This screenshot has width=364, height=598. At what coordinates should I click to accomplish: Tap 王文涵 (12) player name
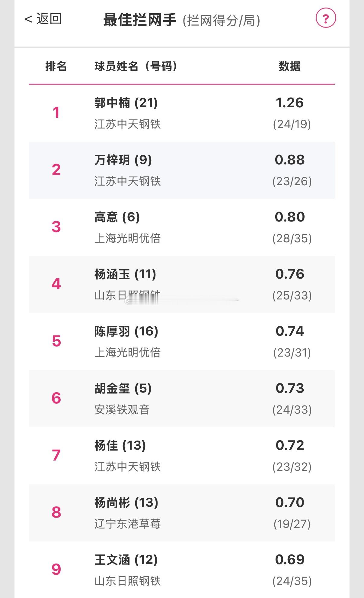click(126, 560)
